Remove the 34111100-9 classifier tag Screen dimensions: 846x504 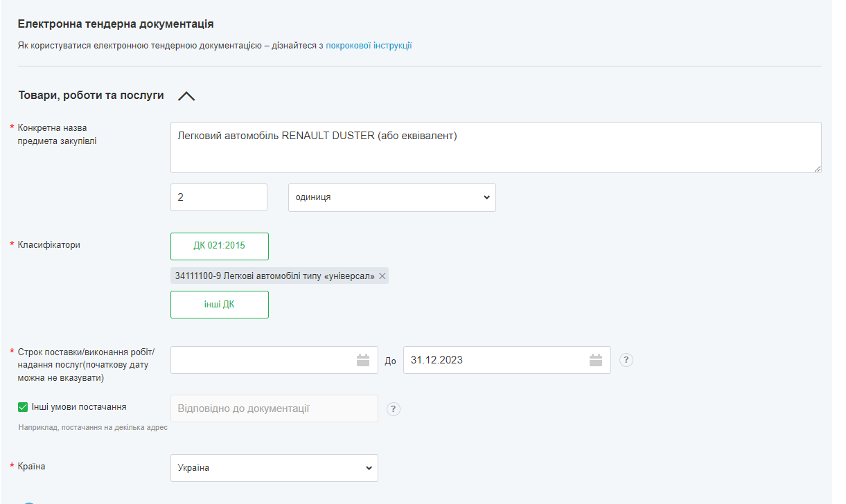click(x=383, y=276)
